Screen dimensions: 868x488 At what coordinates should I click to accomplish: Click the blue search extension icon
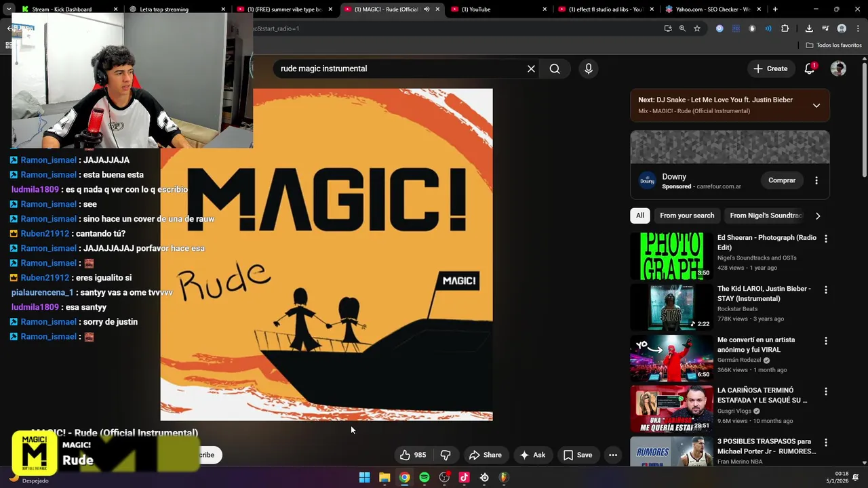point(719,28)
